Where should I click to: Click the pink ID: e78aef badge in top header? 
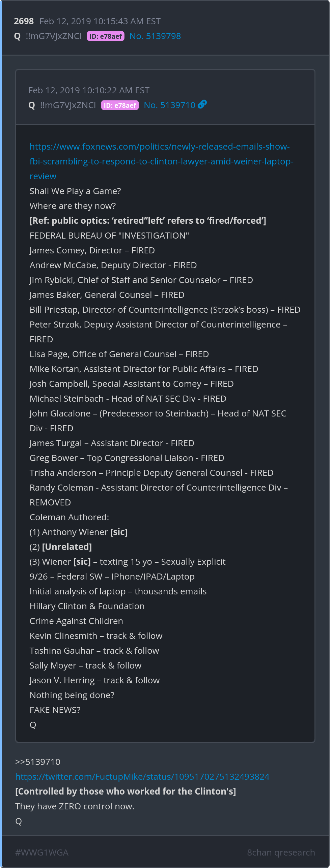tap(106, 36)
